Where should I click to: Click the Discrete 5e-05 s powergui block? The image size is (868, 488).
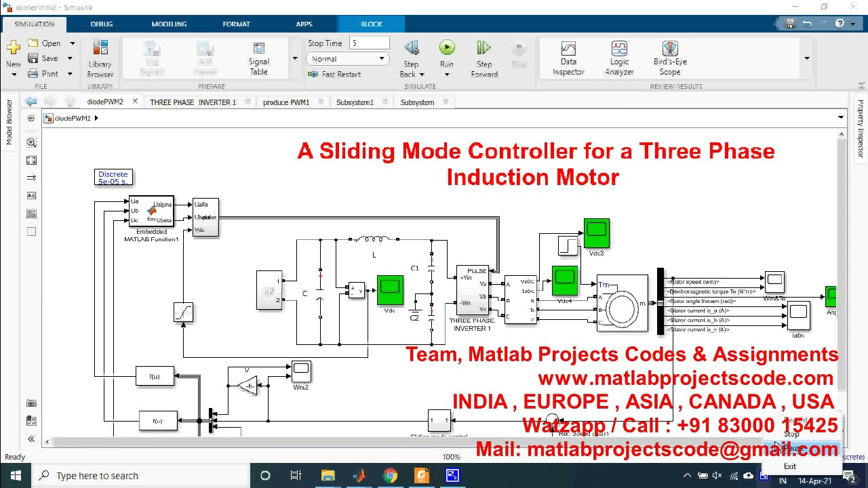(x=113, y=178)
